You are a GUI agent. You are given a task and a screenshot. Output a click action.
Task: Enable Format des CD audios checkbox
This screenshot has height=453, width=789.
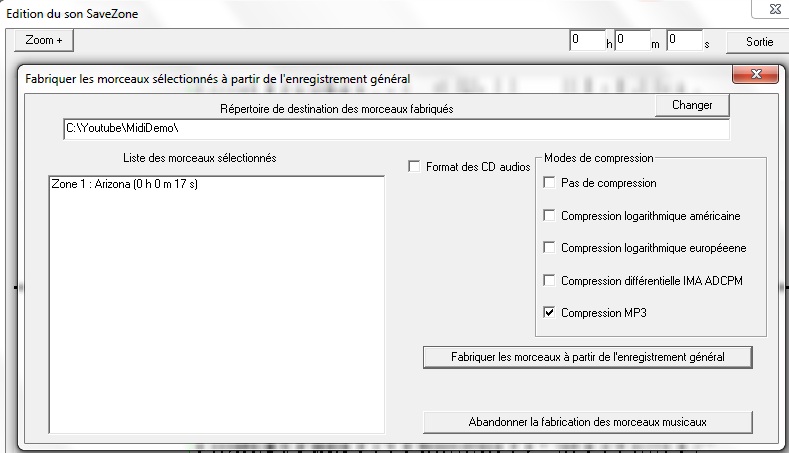414,167
